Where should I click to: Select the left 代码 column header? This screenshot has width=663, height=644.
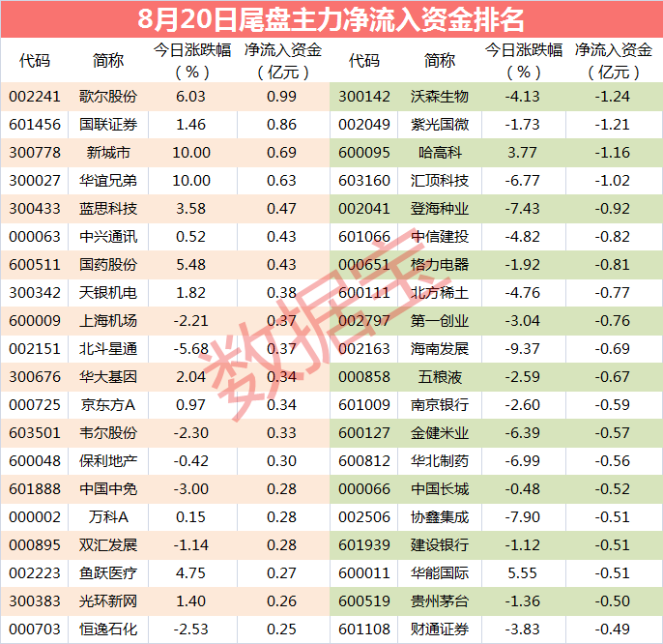pyautogui.click(x=35, y=61)
